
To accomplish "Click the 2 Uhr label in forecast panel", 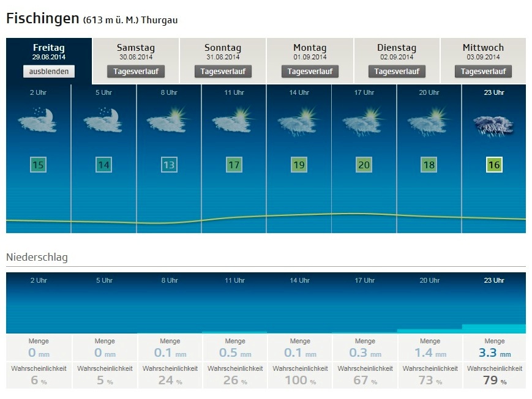I will (38, 92).
